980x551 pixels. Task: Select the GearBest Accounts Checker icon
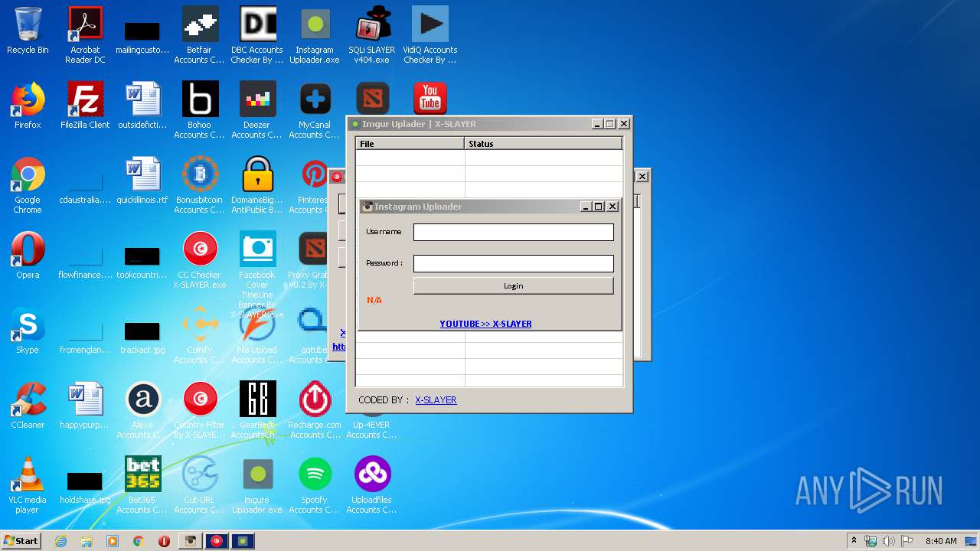point(257,410)
